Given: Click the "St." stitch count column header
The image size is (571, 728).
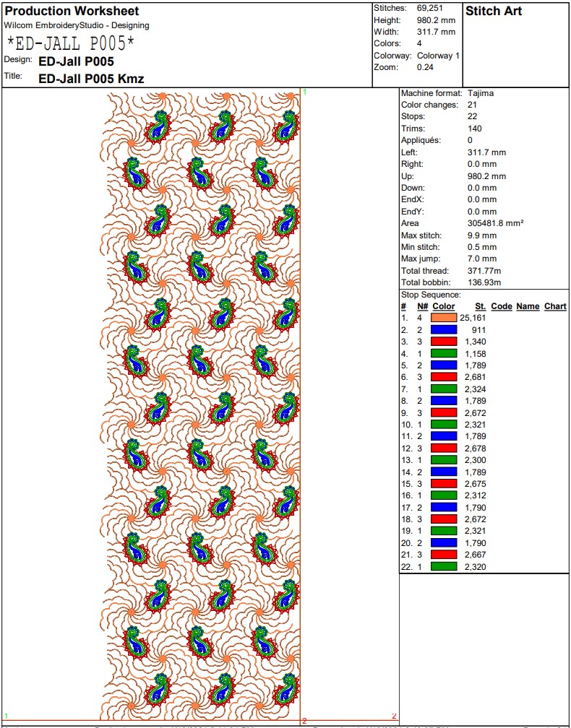Looking at the screenshot, I should point(480,306).
